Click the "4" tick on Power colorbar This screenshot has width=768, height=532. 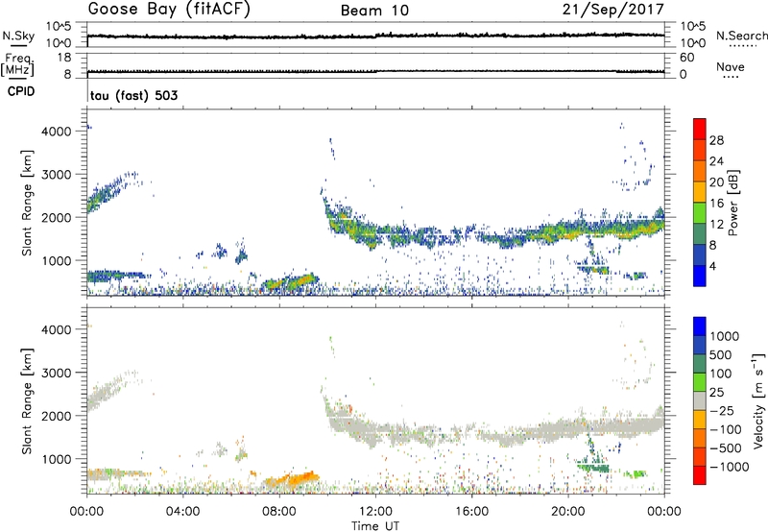tap(713, 266)
